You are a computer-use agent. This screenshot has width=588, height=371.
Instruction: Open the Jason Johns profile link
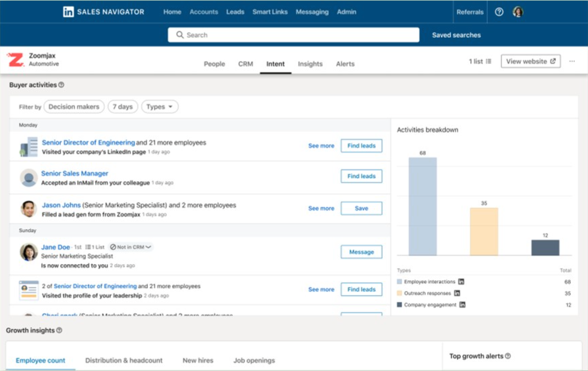(x=61, y=205)
